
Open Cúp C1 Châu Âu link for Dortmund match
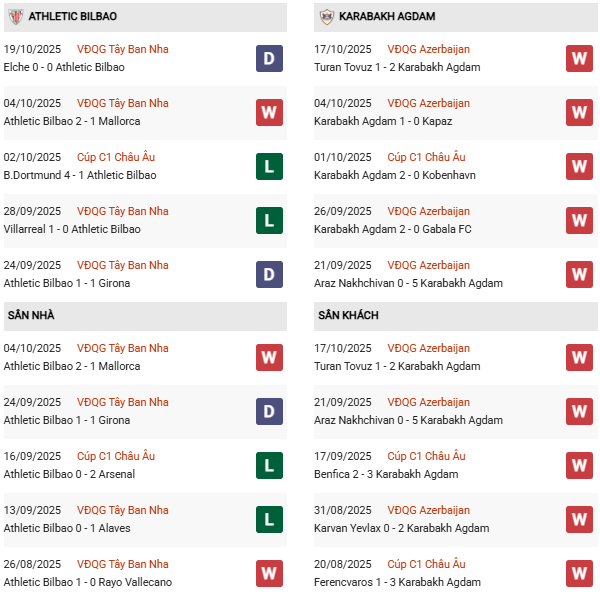(x=119, y=157)
